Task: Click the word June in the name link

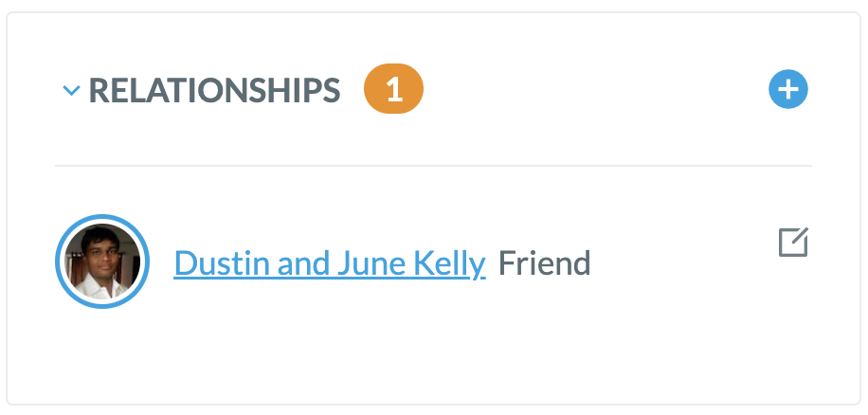Action: [363, 263]
